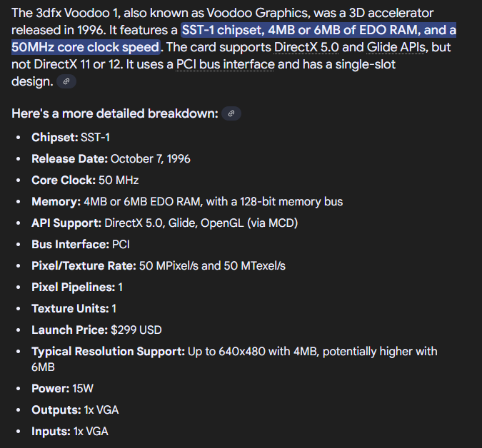Image resolution: width=482 pixels, height=448 pixels.
Task: Click the Chipset: SST-1 bullet item
Action: tap(71, 137)
